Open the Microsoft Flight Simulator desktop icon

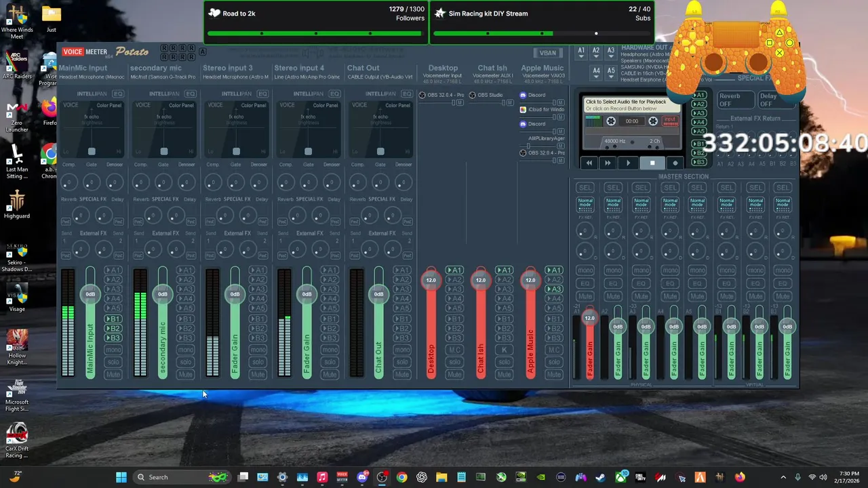[x=17, y=396]
